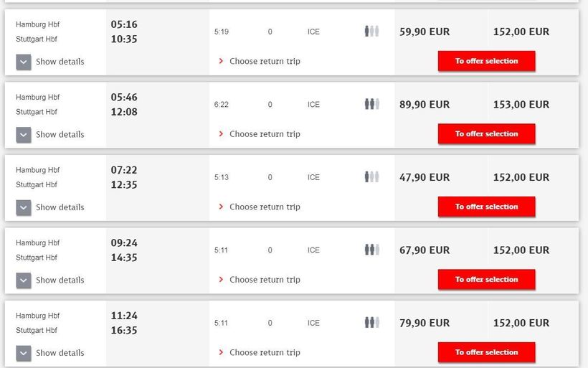588x368 pixels.
Task: Select offers for the 47,90 EUR fare
Action: 486,207
